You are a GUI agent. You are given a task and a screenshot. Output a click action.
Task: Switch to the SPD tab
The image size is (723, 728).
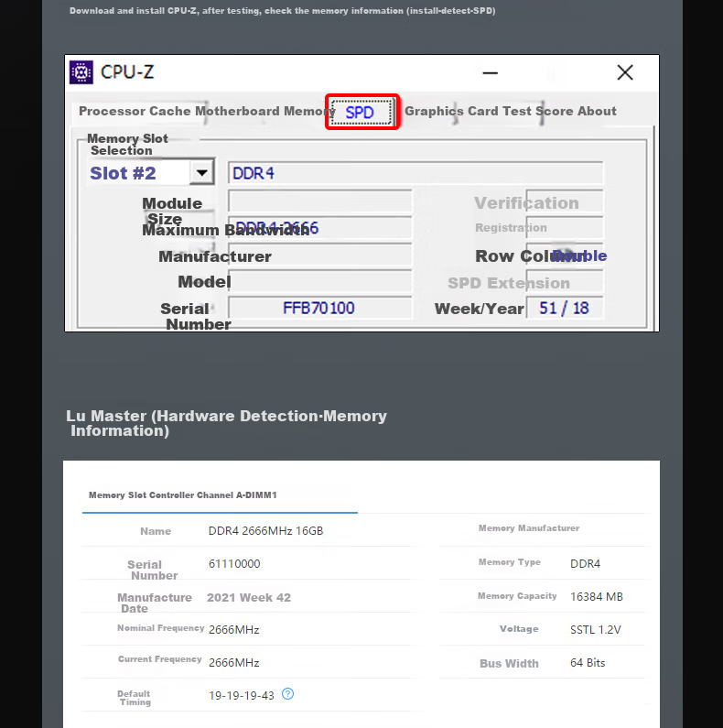(x=362, y=112)
